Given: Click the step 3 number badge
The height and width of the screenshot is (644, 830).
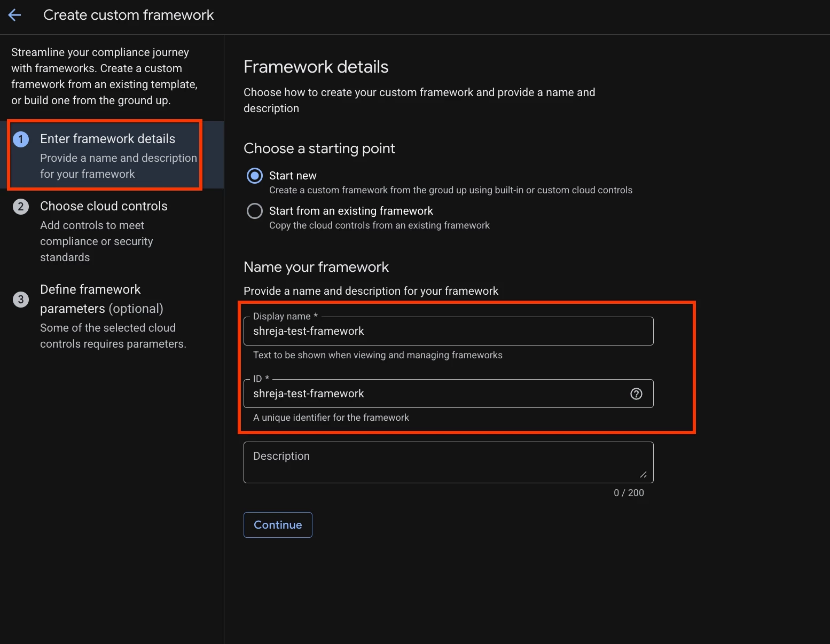Looking at the screenshot, I should (21, 299).
